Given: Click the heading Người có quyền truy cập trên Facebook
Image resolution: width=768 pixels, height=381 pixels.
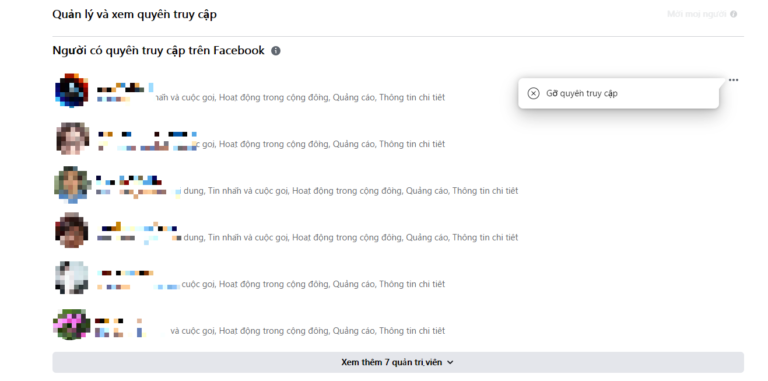Looking at the screenshot, I should [x=159, y=50].
